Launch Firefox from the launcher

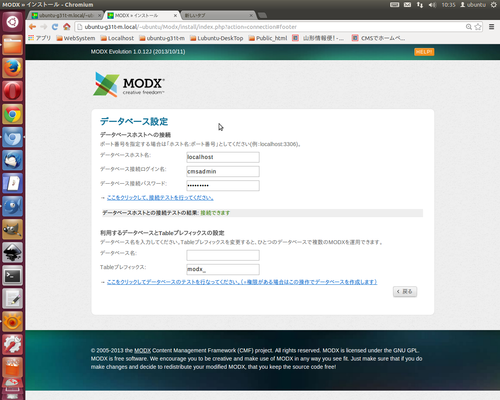(12, 68)
